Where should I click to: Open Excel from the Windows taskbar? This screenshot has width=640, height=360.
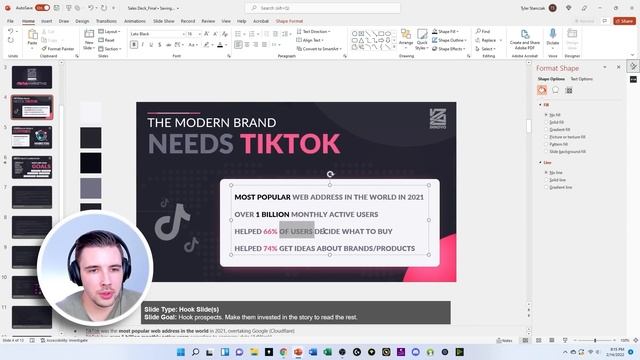coord(327,352)
